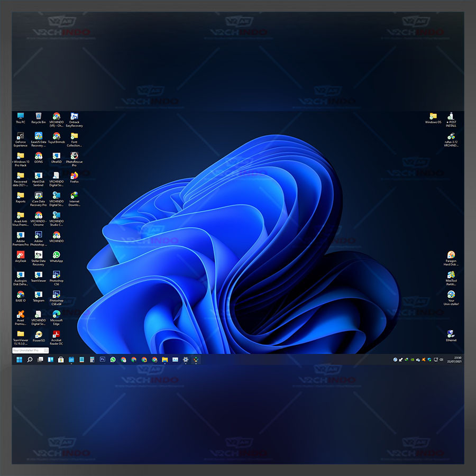Launch Ontrack EasyRecovery from the desktop

coord(74,116)
